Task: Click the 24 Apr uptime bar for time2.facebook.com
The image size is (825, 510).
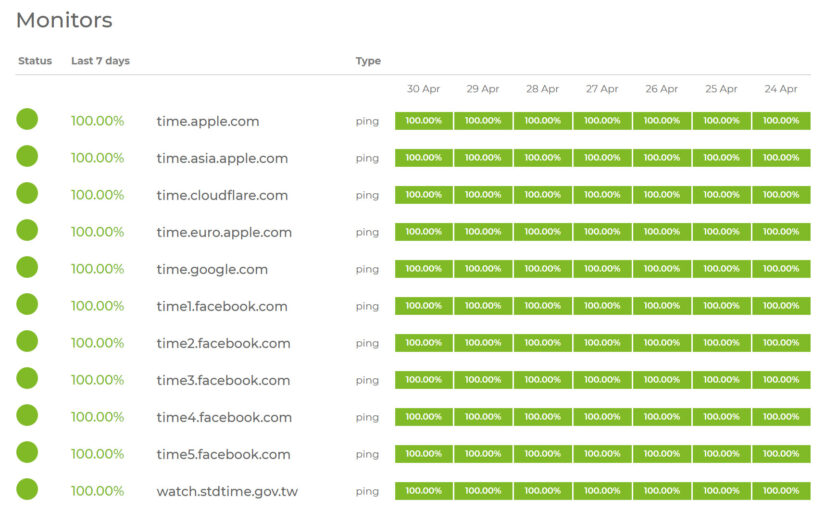Action: point(781,343)
